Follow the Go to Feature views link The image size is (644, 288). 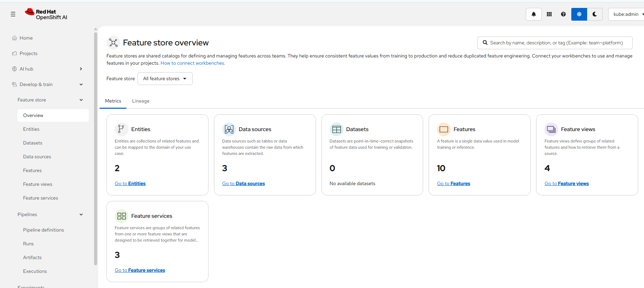566,183
